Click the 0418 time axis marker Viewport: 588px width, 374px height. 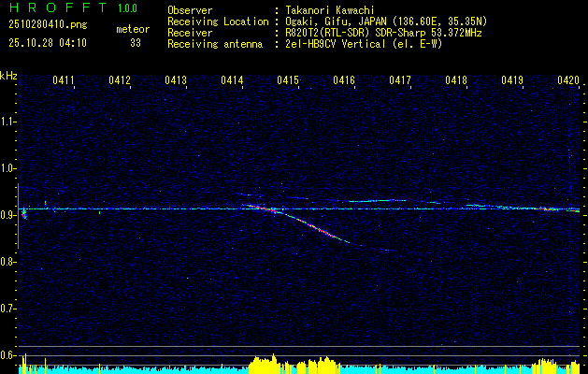click(456, 79)
